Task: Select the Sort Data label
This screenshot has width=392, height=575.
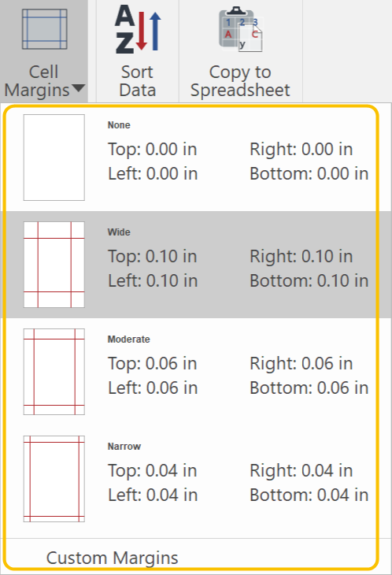Action: tap(138, 81)
